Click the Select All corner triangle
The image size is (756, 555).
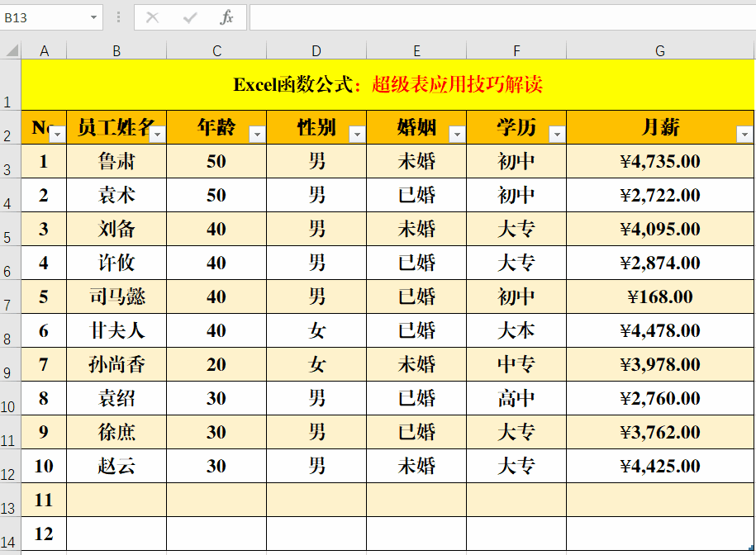click(x=12, y=50)
